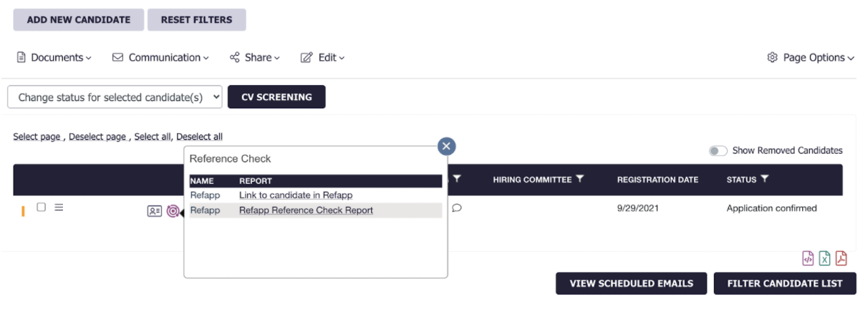Image resolution: width=868 pixels, height=315 pixels.
Task: Expand the Page Options menu
Action: point(811,58)
